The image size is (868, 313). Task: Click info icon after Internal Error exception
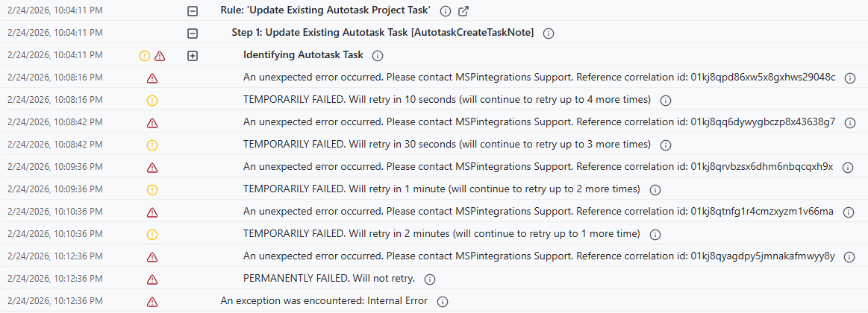point(442,302)
